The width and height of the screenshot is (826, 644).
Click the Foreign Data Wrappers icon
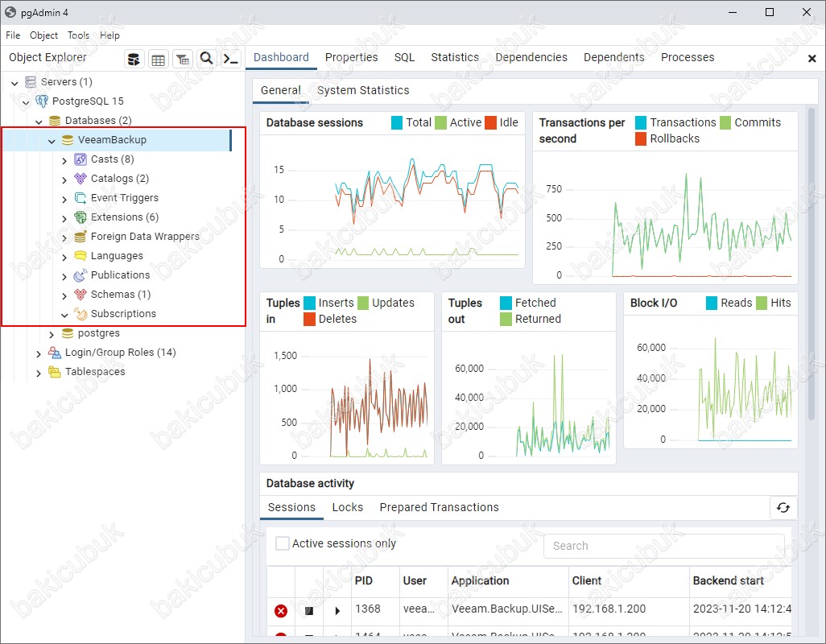[80, 237]
